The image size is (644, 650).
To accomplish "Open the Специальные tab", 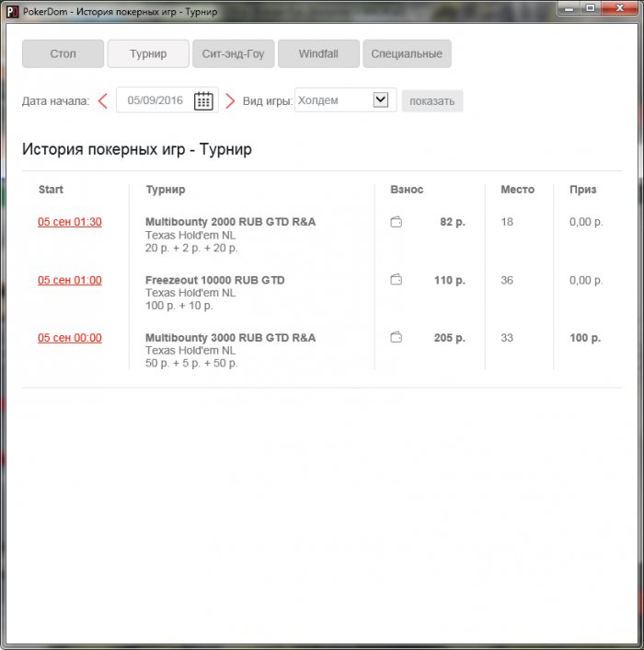I will tap(407, 54).
